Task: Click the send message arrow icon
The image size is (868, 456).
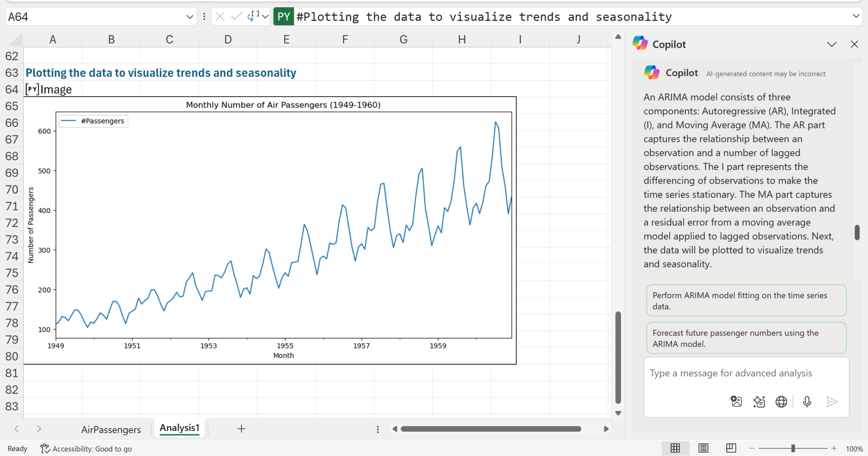Action: [x=832, y=401]
